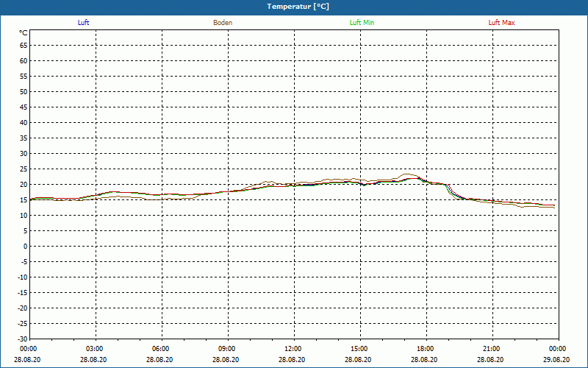Click the 60 y-axis label
The height and width of the screenshot is (368, 588).
pos(24,61)
